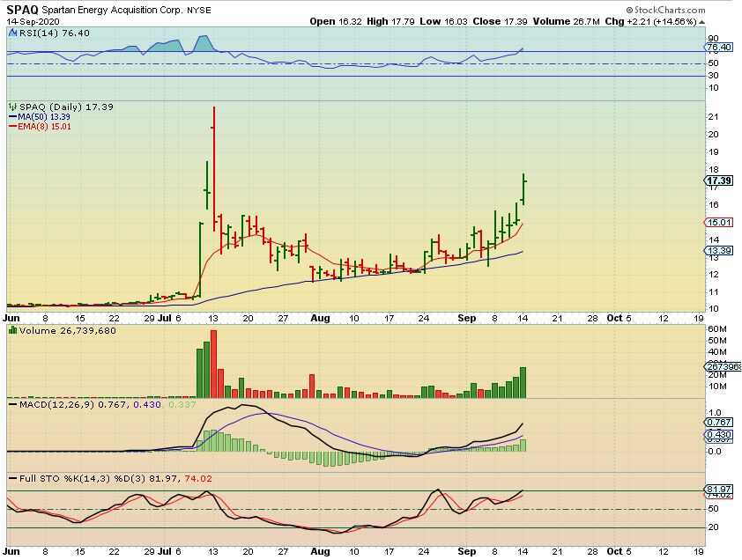The width and height of the screenshot is (742, 560).
Task: Click the MA(50) 13.39 legend entry
Action: 40,116
